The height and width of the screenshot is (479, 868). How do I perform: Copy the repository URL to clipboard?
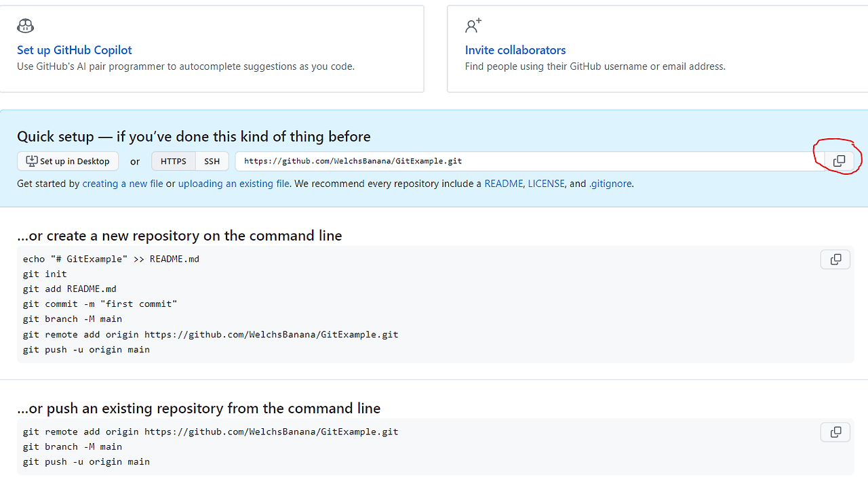tap(839, 161)
